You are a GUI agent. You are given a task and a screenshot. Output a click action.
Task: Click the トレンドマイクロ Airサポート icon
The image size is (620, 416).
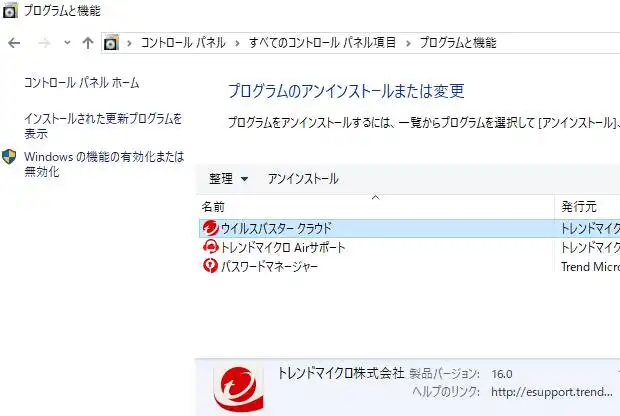[x=210, y=247]
